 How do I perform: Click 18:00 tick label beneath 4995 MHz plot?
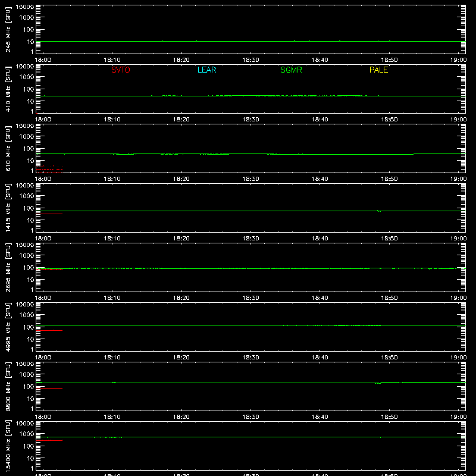tap(43, 358)
